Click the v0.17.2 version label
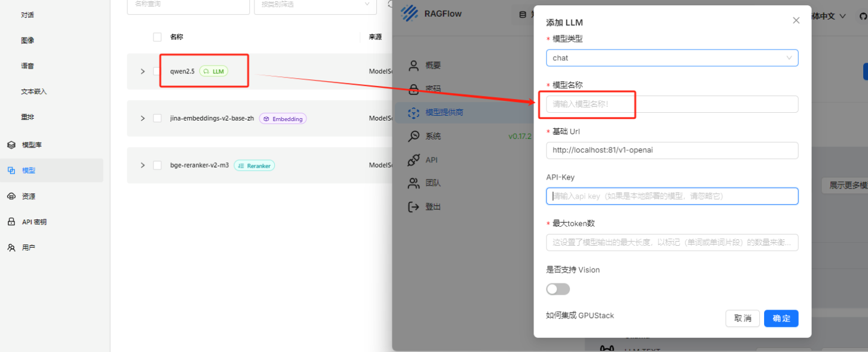Image resolution: width=868 pixels, height=352 pixels. coord(520,136)
